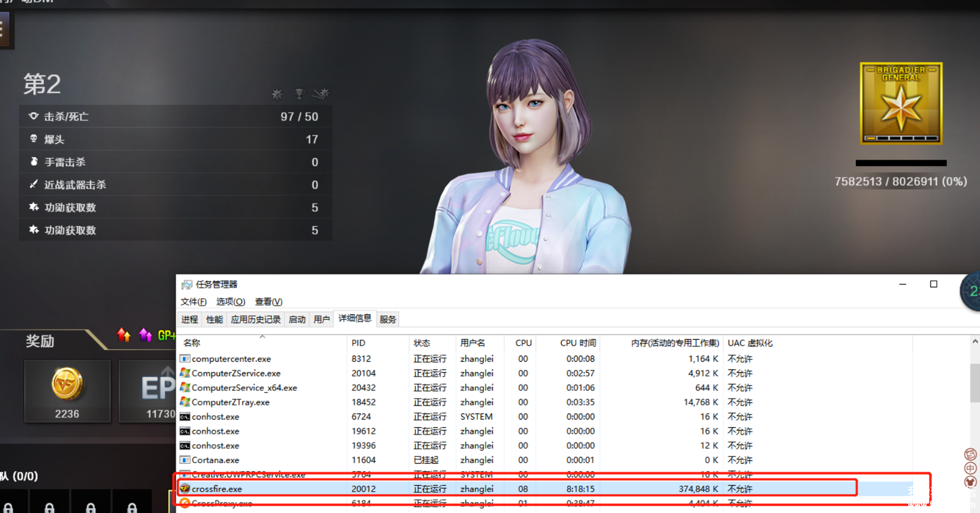This screenshot has width=980, height=513.
Task: Click the shirt skin icon of the input method
Action: [x=970, y=482]
